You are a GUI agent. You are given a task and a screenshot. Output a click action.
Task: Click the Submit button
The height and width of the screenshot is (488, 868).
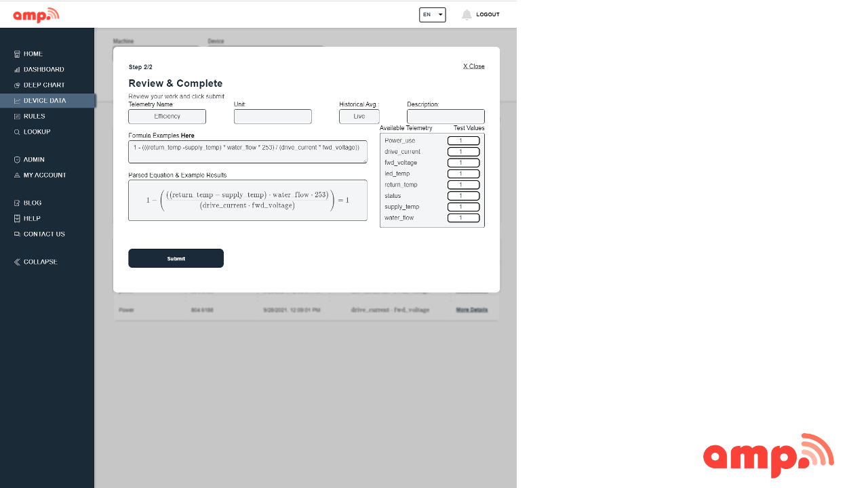176,258
